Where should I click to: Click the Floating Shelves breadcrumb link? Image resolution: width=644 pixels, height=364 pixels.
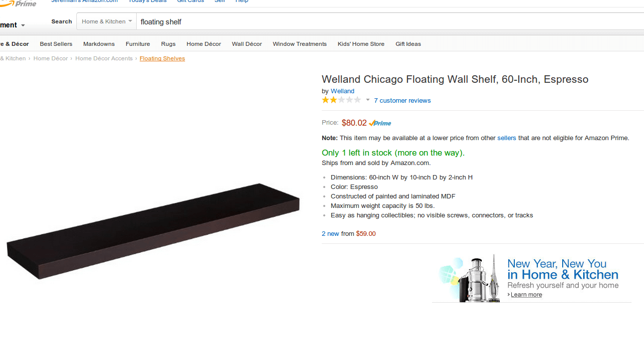click(x=162, y=58)
